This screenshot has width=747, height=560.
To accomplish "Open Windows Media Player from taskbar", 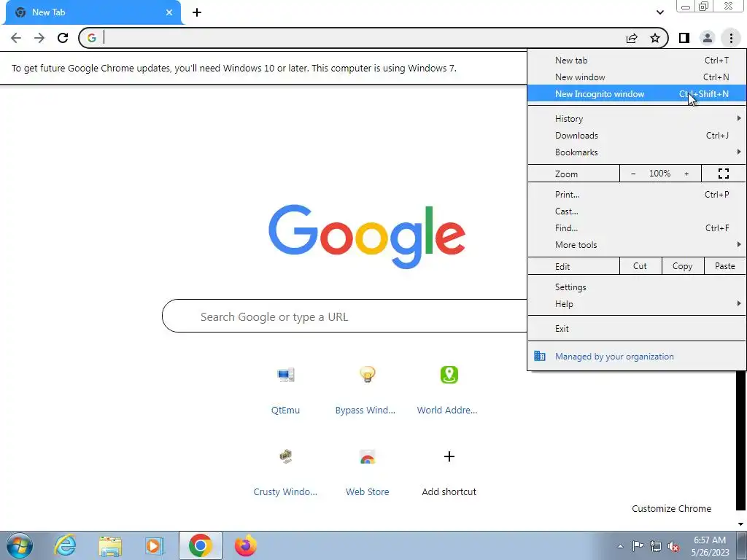I will pos(155,545).
